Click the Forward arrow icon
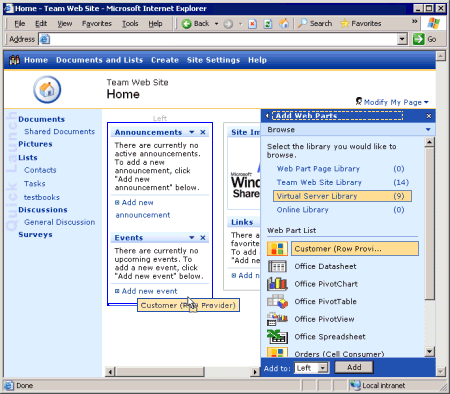Viewport: 450px width, 394px height. coord(228,24)
